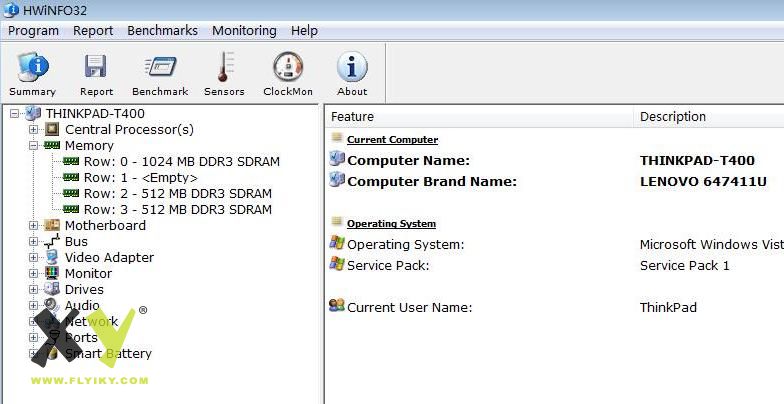
Task: Click the Current Computer section icon
Action: click(337, 138)
